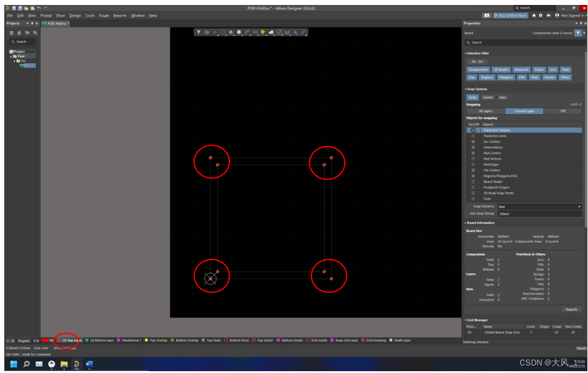The width and height of the screenshot is (588, 373).
Task: Toggle Comp checkbox for Global Board Snap Grid
Action: point(556,333)
